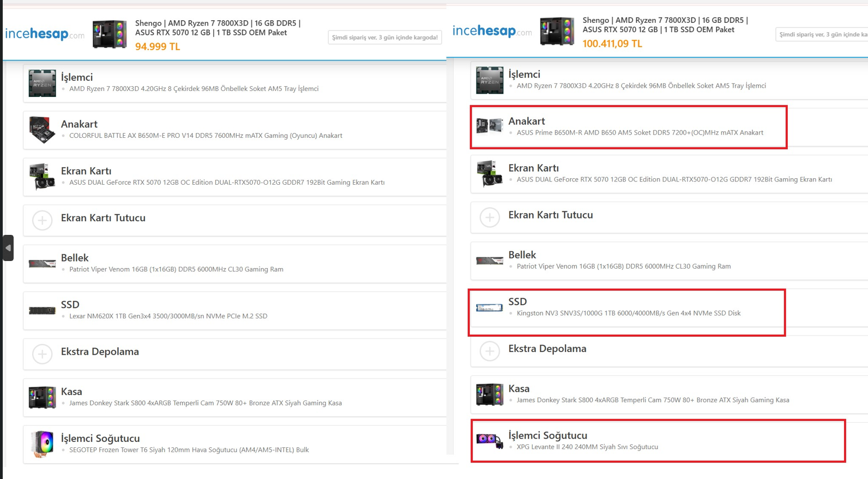This screenshot has width=868, height=479.
Task: Click the 'COLORFUL BATTLE AX B650M-E PRO V14' description
Action: coord(206,136)
